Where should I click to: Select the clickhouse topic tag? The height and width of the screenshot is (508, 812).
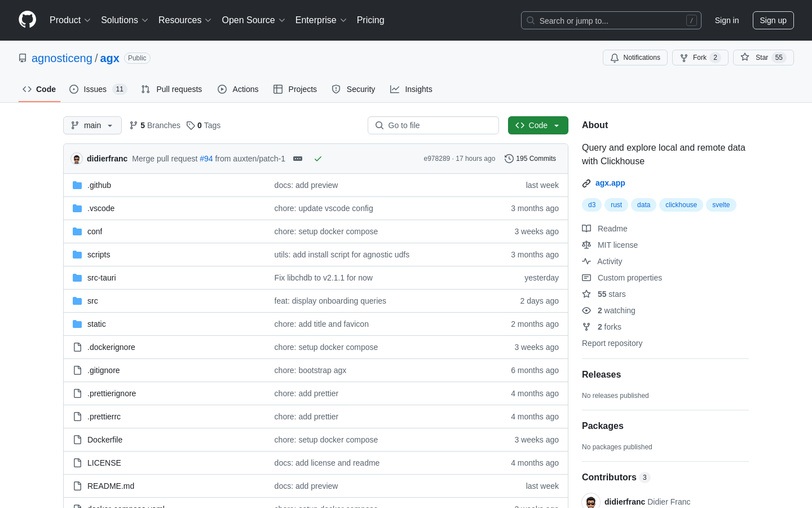click(681, 205)
